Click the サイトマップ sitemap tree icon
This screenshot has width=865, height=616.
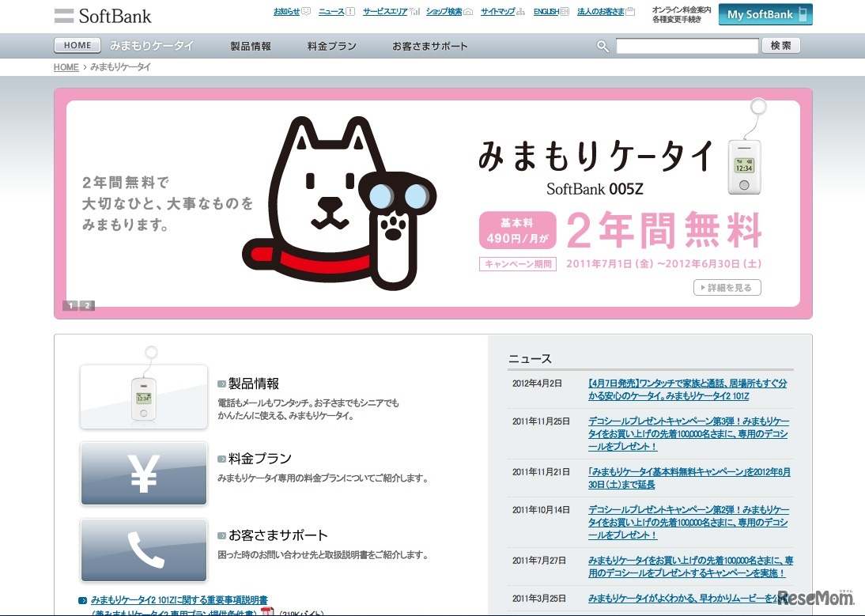521,11
